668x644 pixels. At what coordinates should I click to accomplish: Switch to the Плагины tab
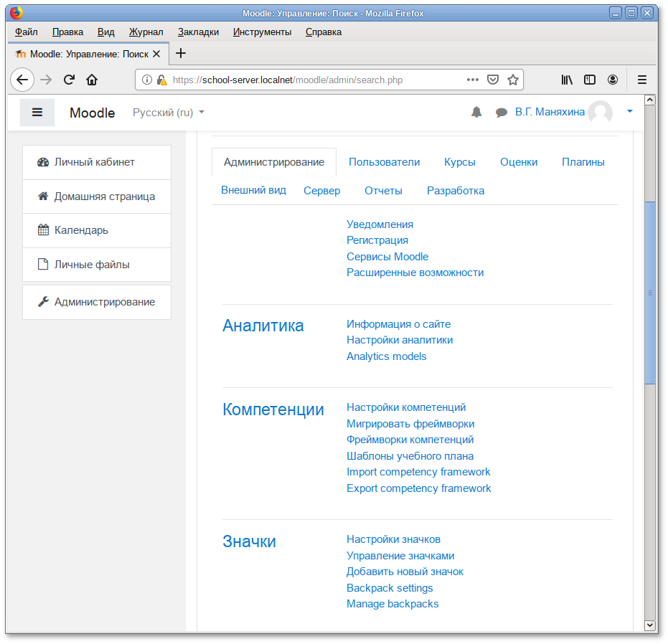(x=583, y=162)
